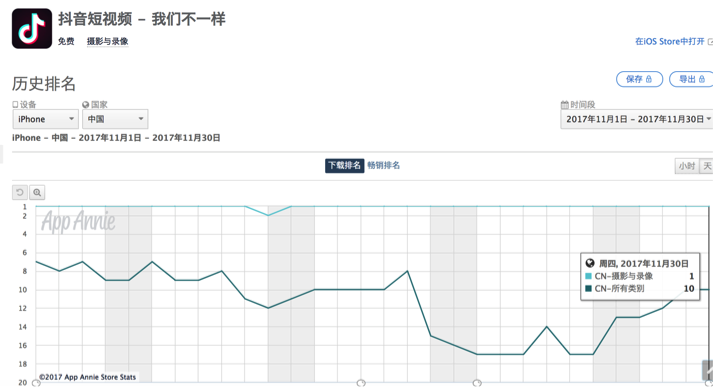Expand the iPhone device dropdown
This screenshot has width=713, height=387.
coord(45,119)
